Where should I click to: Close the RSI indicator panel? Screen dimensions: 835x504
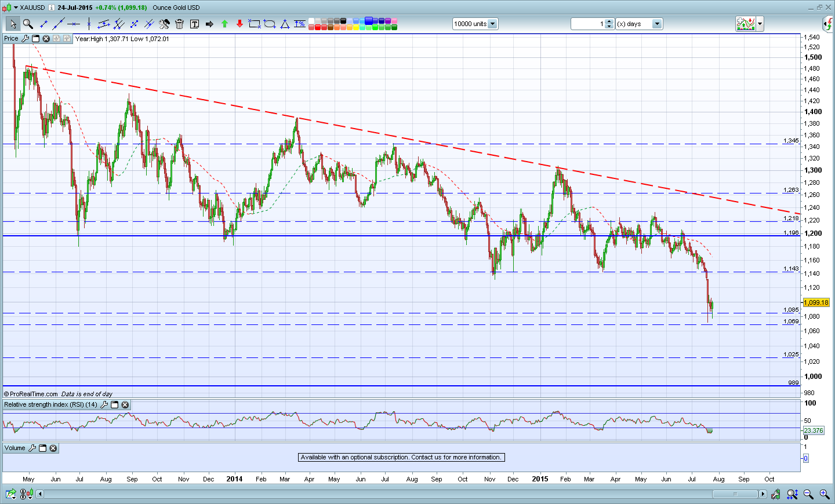click(x=125, y=405)
